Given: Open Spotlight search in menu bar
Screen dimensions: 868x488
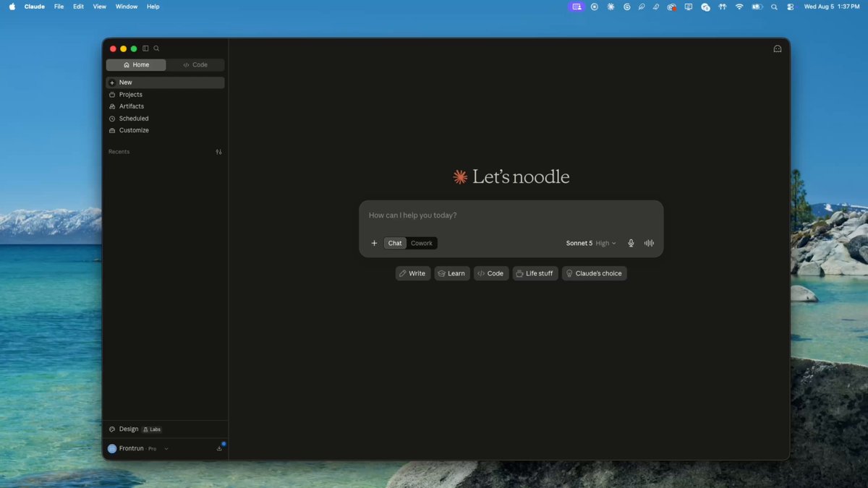Looking at the screenshot, I should 774,7.
